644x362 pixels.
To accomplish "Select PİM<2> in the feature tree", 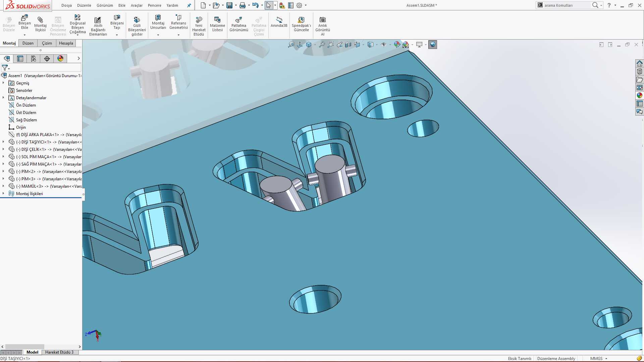I will (49, 172).
